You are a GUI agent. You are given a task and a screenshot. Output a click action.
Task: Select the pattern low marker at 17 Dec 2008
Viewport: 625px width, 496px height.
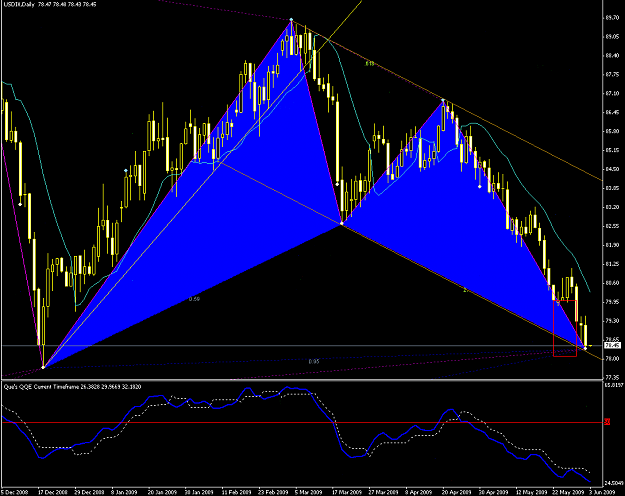point(43,367)
